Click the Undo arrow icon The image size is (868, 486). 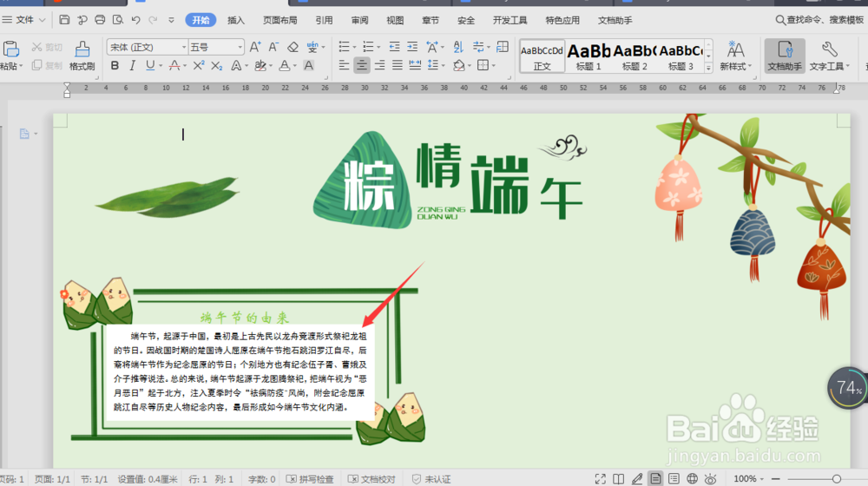[x=135, y=20]
